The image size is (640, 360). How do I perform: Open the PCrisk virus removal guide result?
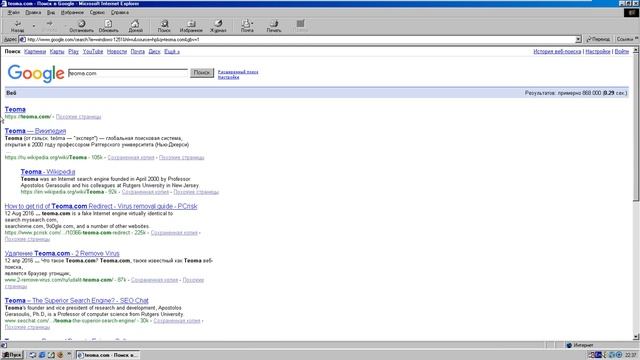(101, 206)
